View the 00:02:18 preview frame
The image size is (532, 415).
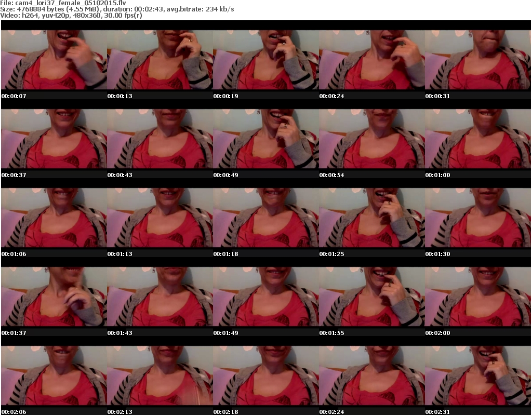tap(266, 376)
